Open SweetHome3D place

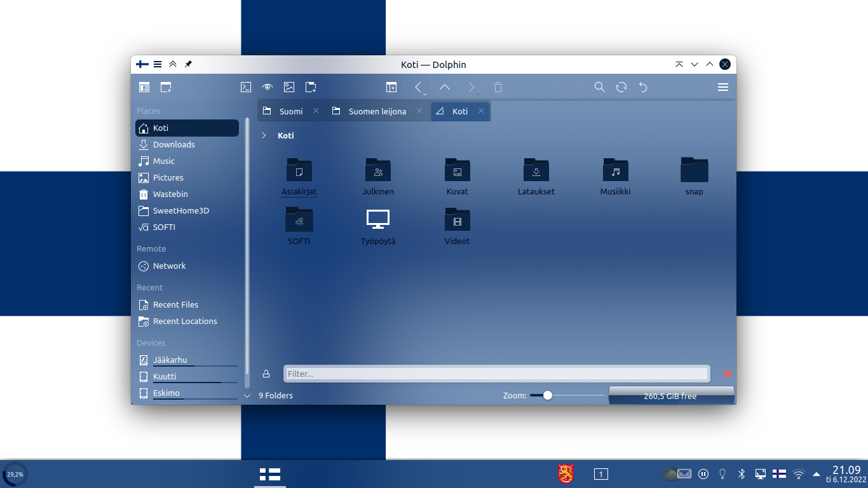[x=187, y=210]
